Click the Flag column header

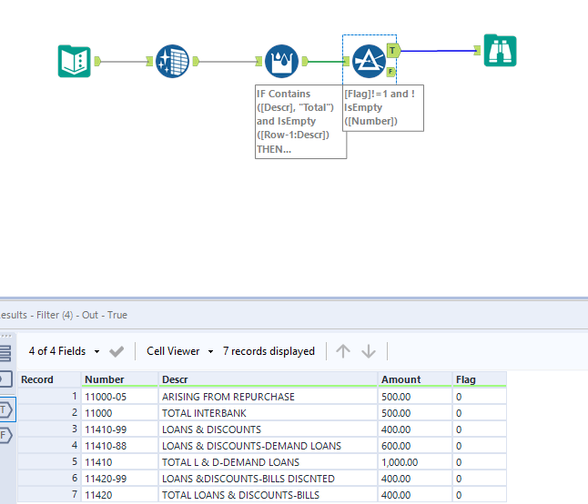pyautogui.click(x=479, y=380)
